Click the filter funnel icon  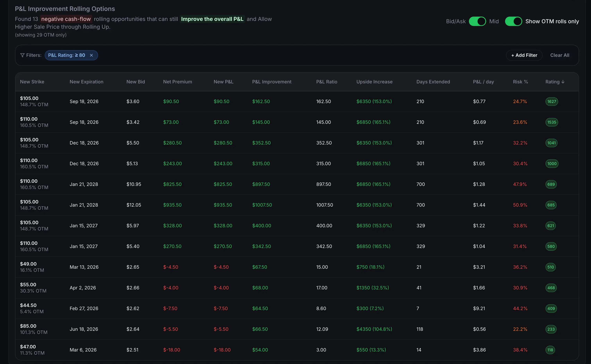22,55
